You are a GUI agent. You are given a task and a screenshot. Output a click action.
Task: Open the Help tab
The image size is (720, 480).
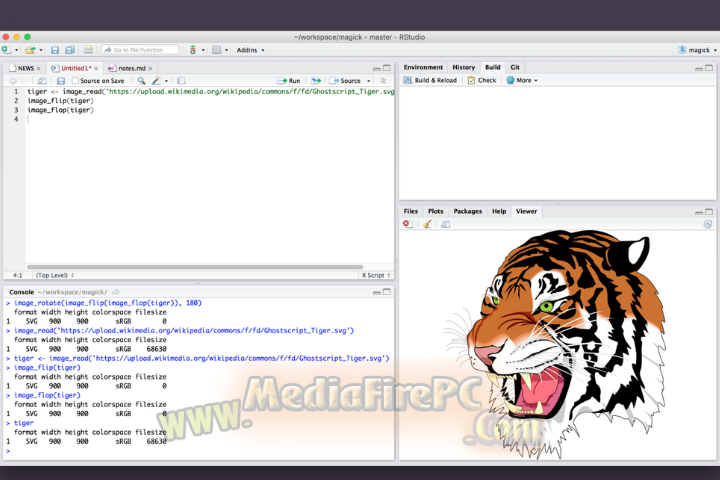click(x=499, y=212)
